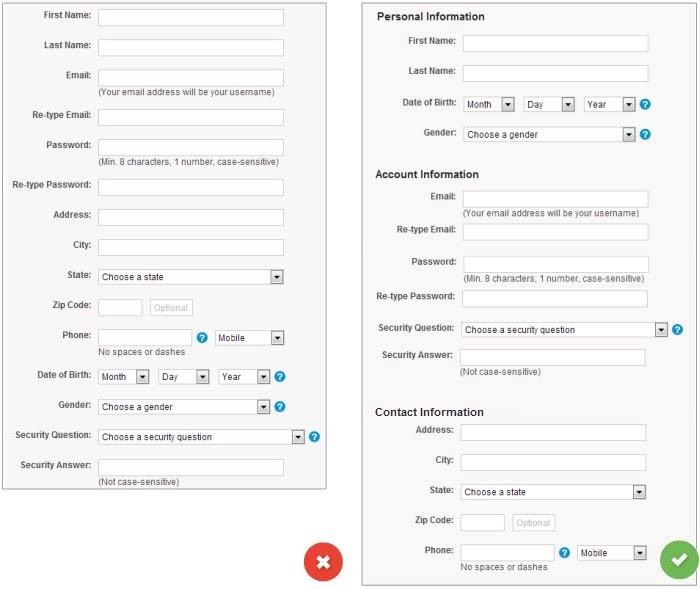This screenshot has width=700, height=589.
Task: Click the Re-type Password field under Account Information
Action: [x=554, y=299]
